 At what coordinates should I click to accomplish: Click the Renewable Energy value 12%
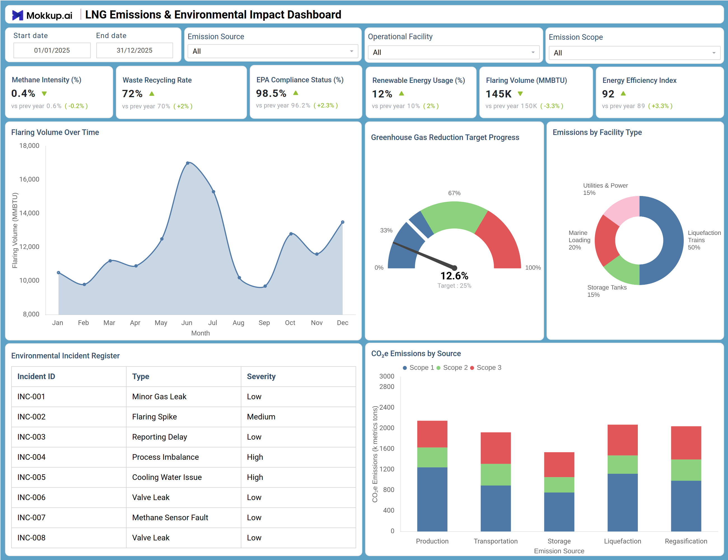pyautogui.click(x=382, y=94)
